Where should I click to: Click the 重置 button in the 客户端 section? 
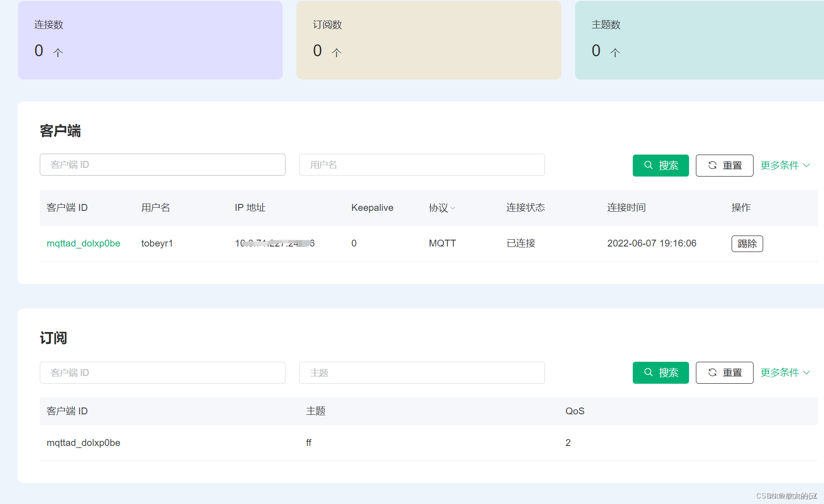[x=724, y=166]
